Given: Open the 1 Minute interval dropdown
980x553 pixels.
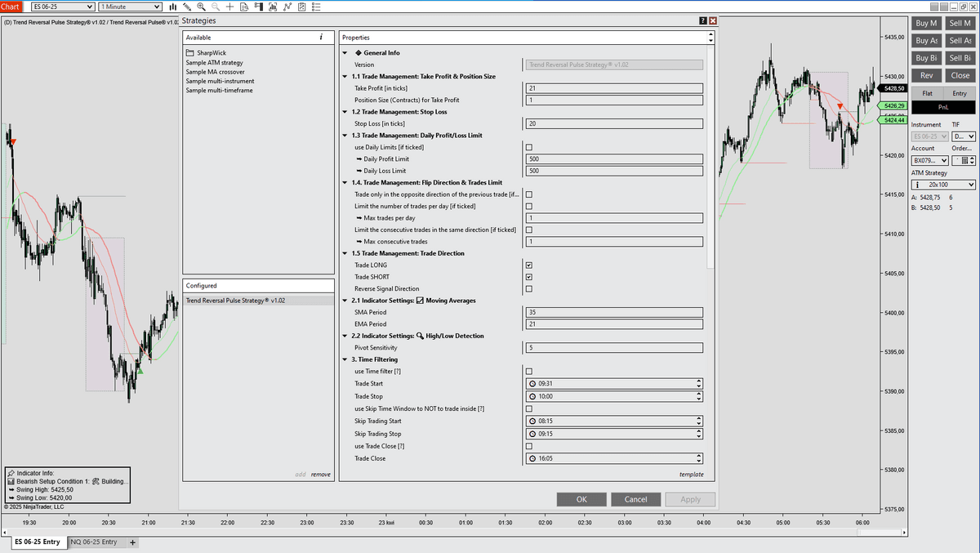Looking at the screenshot, I should click(130, 7).
